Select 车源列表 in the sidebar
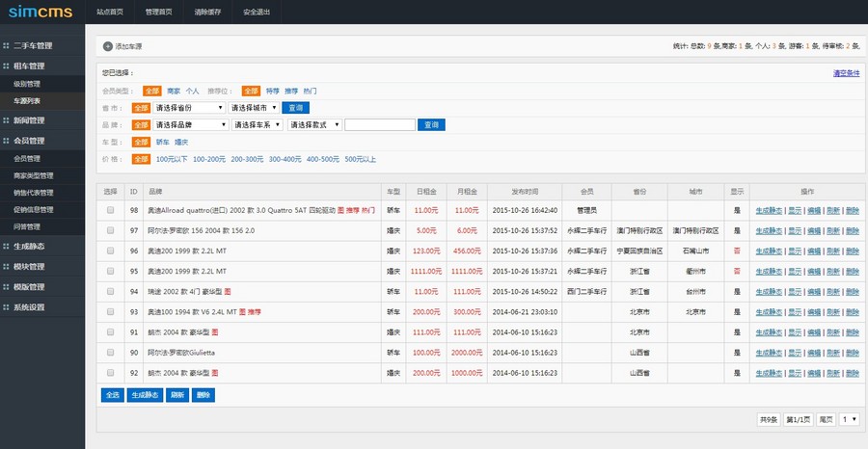Viewport: 868px width, 449px height. (27, 100)
